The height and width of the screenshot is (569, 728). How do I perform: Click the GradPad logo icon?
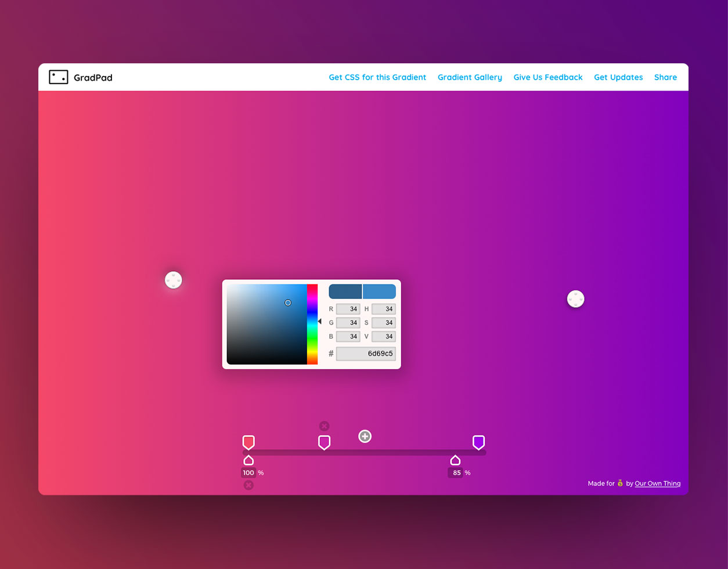(x=58, y=77)
